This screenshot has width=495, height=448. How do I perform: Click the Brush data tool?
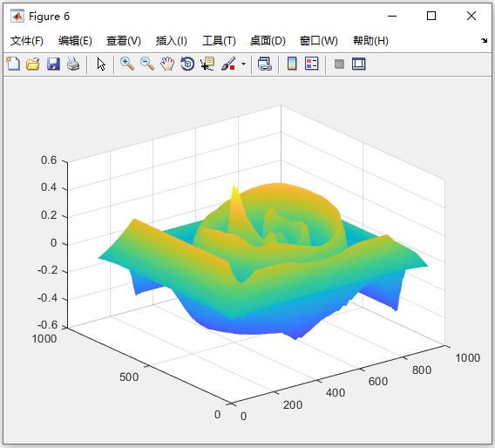[x=228, y=64]
